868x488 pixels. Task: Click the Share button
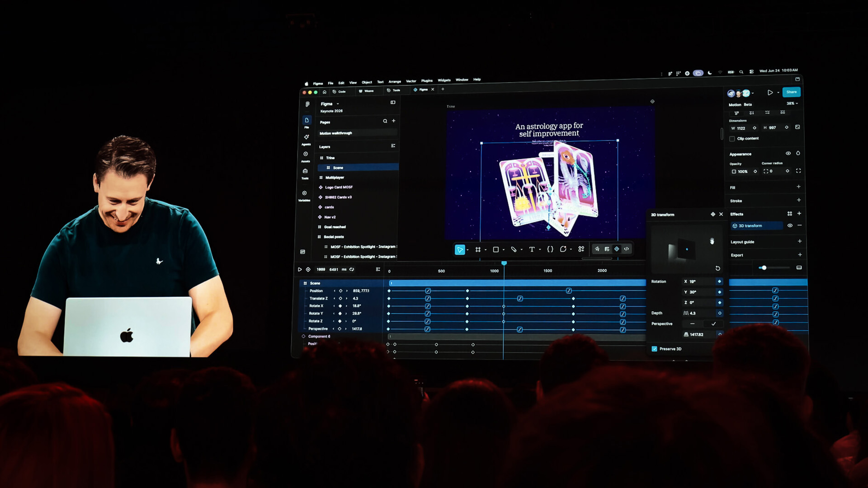tap(792, 92)
